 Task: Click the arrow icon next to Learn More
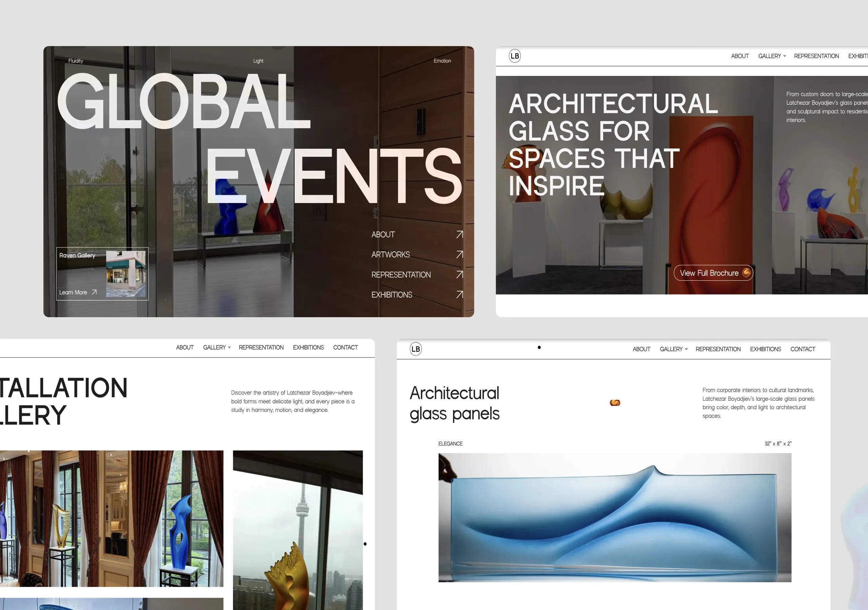click(x=94, y=292)
